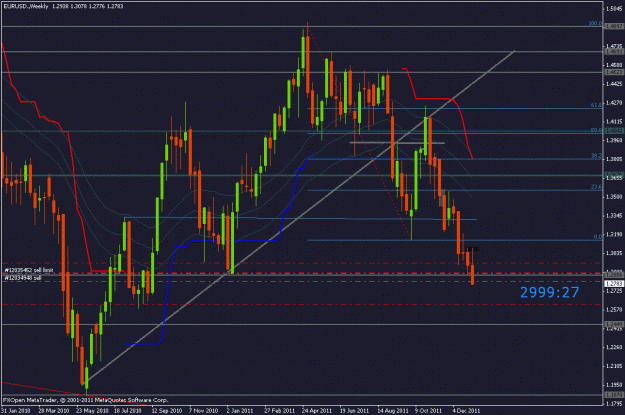The image size is (625, 415).
Task: Select the Fibonacci 38.2 level label
Action: click(596, 156)
